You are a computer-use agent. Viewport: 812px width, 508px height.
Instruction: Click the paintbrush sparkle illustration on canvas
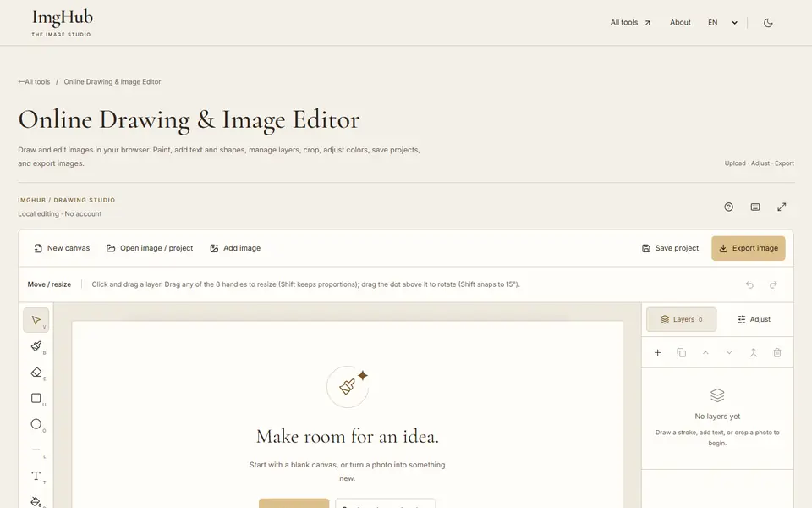click(x=348, y=386)
